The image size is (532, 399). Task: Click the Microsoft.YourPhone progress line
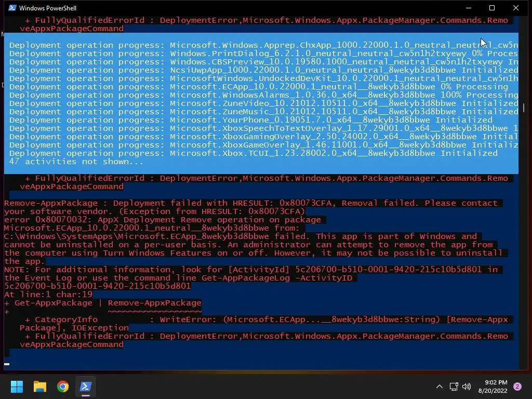251,120
